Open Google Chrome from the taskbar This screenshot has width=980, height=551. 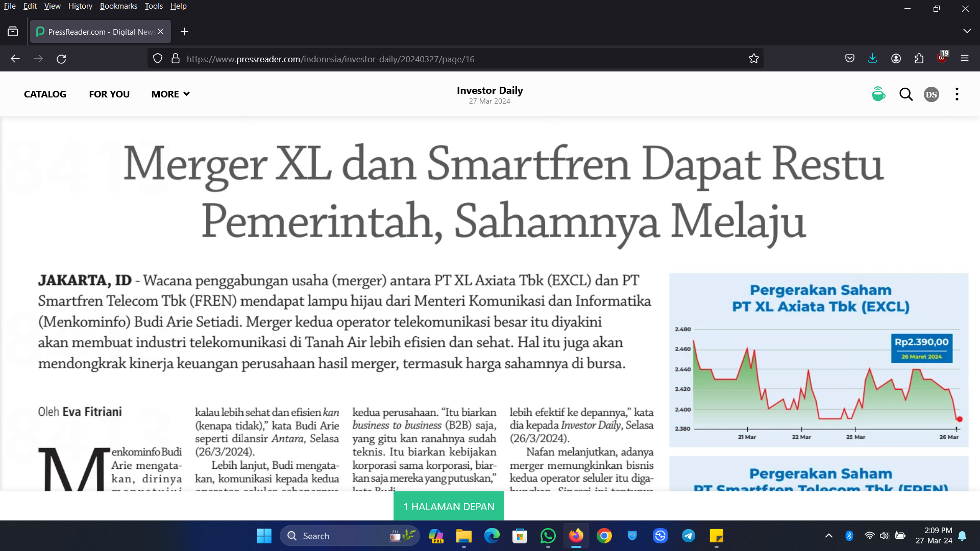[604, 536]
